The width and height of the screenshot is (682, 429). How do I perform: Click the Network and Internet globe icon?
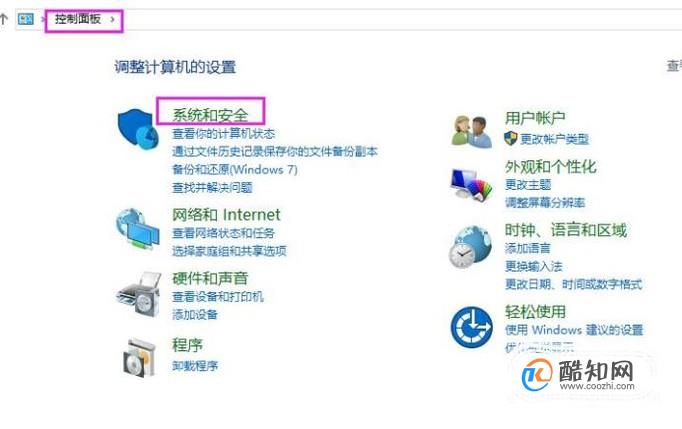pos(138,229)
